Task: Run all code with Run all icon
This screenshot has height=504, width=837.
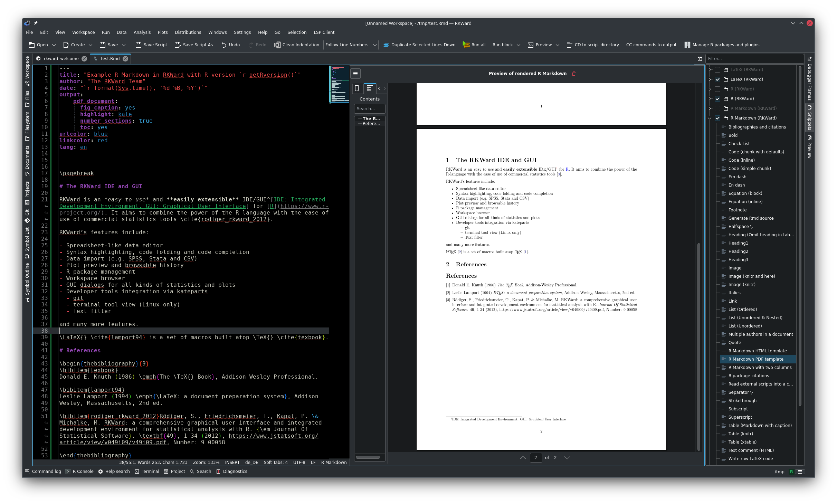Action: [x=466, y=45]
